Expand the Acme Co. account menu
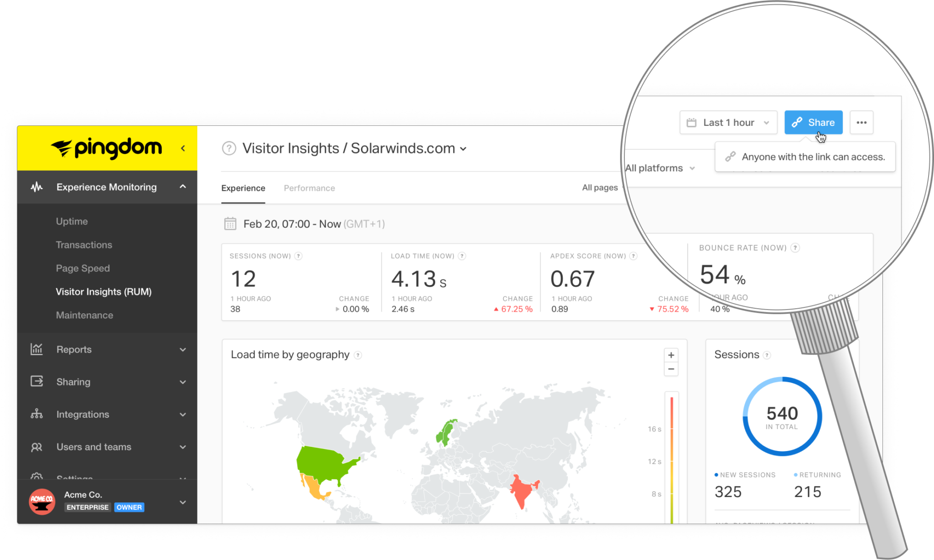The width and height of the screenshot is (934, 560). [183, 502]
